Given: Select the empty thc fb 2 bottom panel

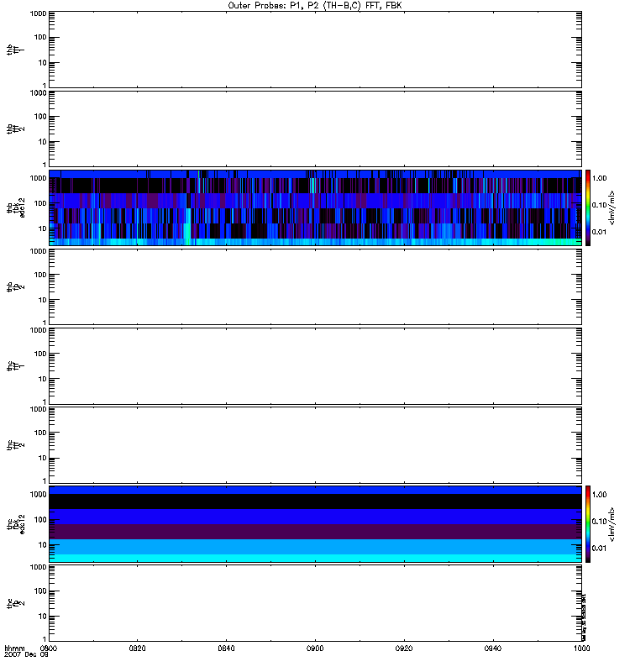Looking at the screenshot, I should pyautogui.click(x=315, y=602).
